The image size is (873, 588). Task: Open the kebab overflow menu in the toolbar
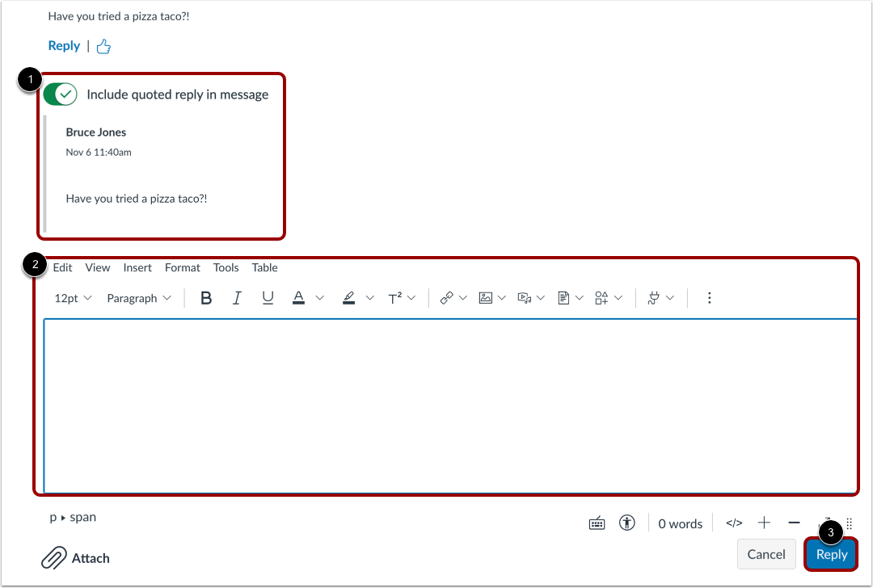coord(709,297)
